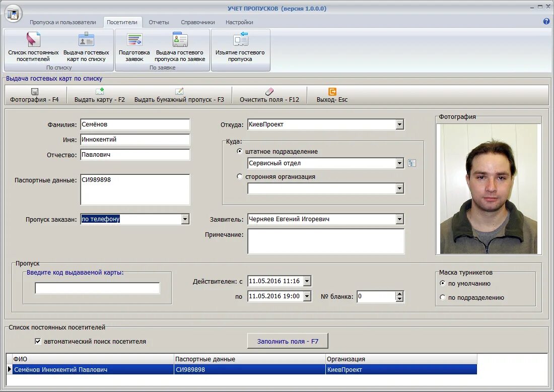Click Паспортные данные column header
Viewport: 554px width, 392px height.
coord(250,359)
